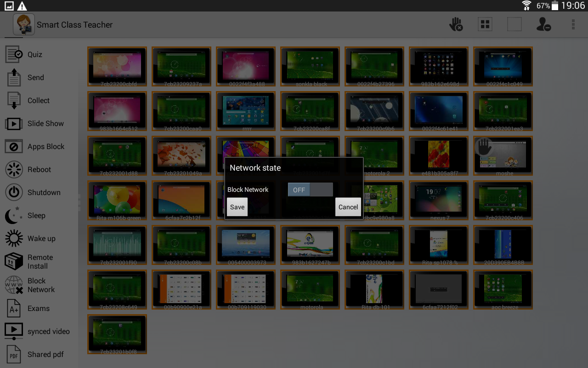This screenshot has width=588, height=368.
Task: Select device thumbnail 7cb23200c406
Action: point(503,200)
